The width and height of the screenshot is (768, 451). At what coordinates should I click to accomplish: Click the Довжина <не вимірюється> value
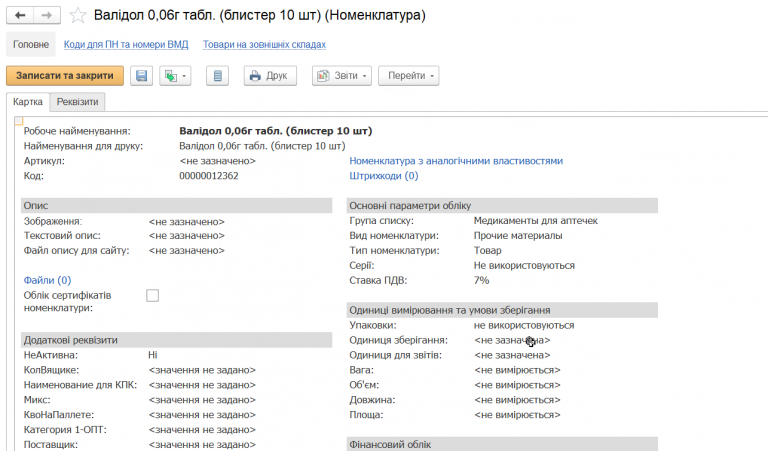(x=517, y=400)
